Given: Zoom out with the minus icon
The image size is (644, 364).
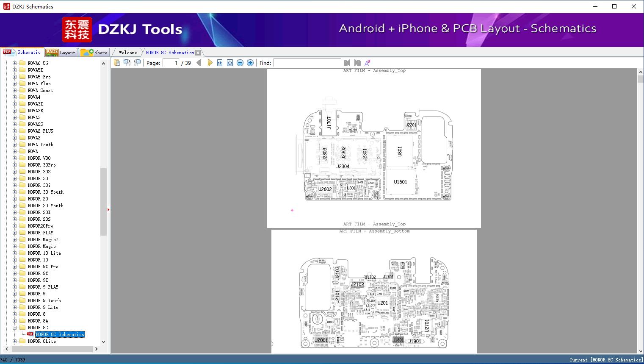Looking at the screenshot, I should (240, 63).
